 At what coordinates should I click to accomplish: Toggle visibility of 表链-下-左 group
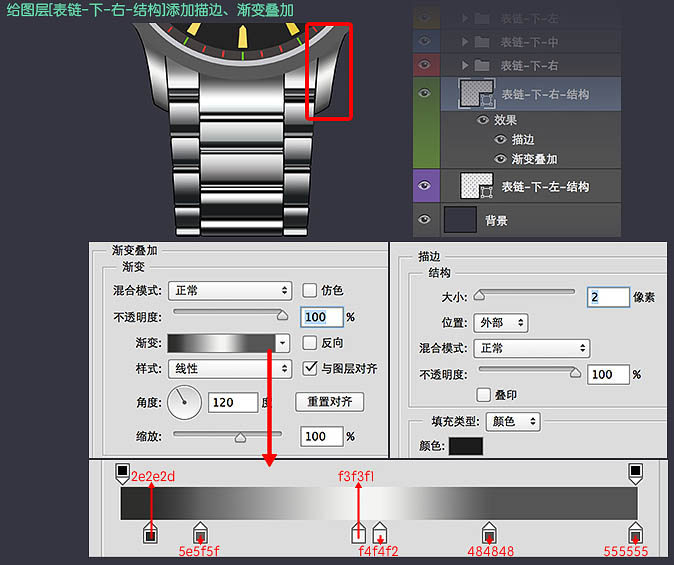(x=424, y=18)
